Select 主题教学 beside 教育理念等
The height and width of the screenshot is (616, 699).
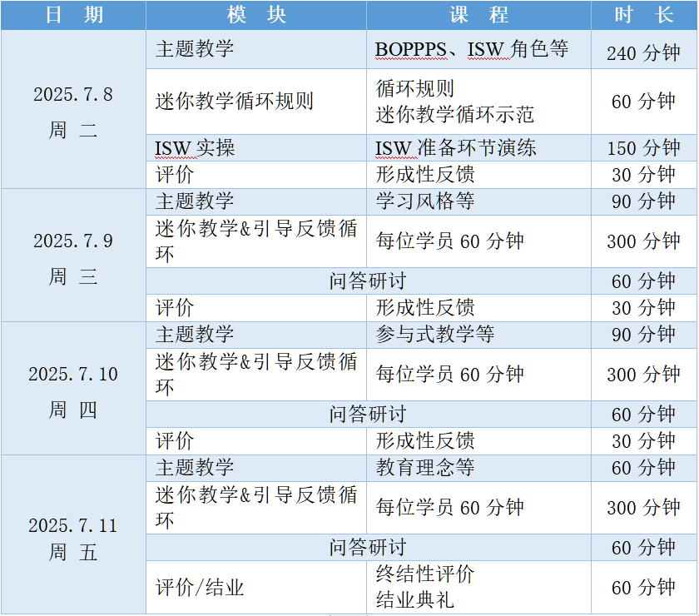coord(256,469)
